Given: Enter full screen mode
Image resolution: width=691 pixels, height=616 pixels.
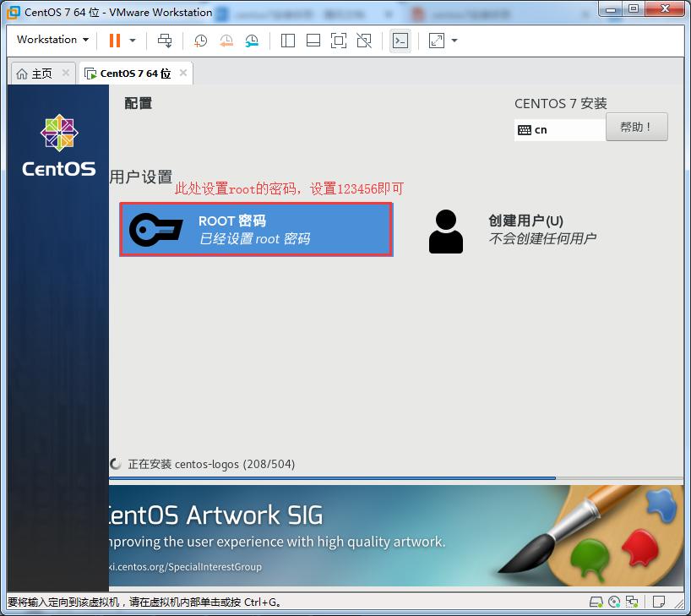Looking at the screenshot, I should [339, 41].
